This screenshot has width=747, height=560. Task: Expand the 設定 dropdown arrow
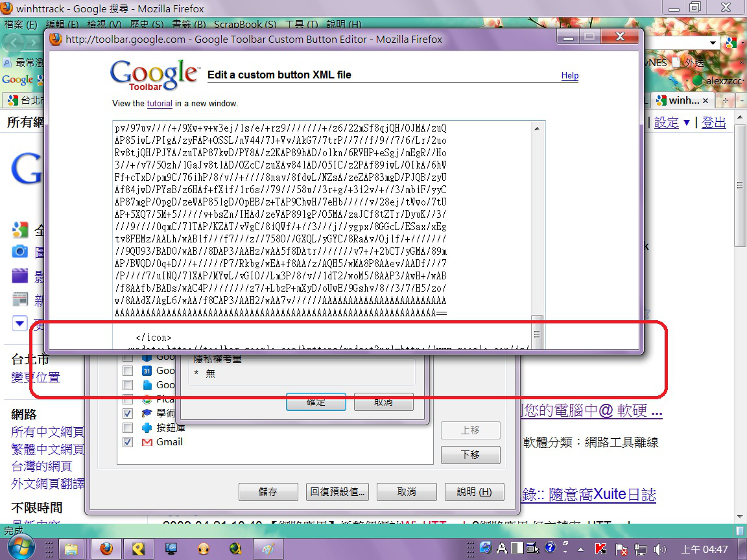687,123
